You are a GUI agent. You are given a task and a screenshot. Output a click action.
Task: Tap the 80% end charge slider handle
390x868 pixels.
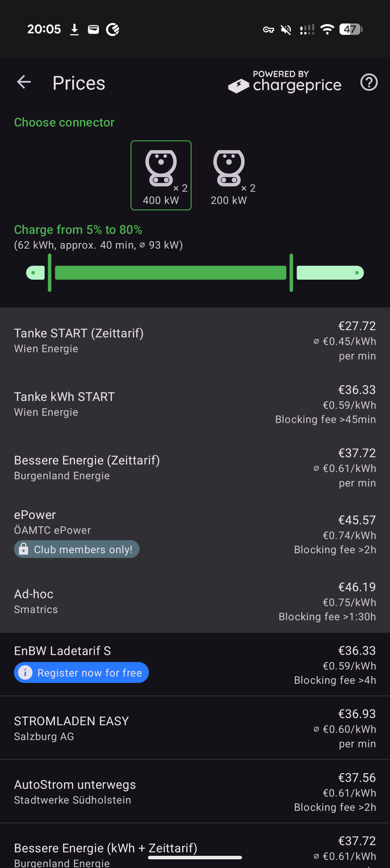click(291, 273)
